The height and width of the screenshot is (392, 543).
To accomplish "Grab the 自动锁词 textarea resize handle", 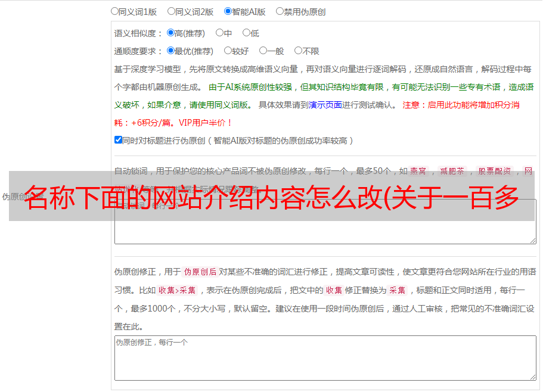I will point(533,241).
